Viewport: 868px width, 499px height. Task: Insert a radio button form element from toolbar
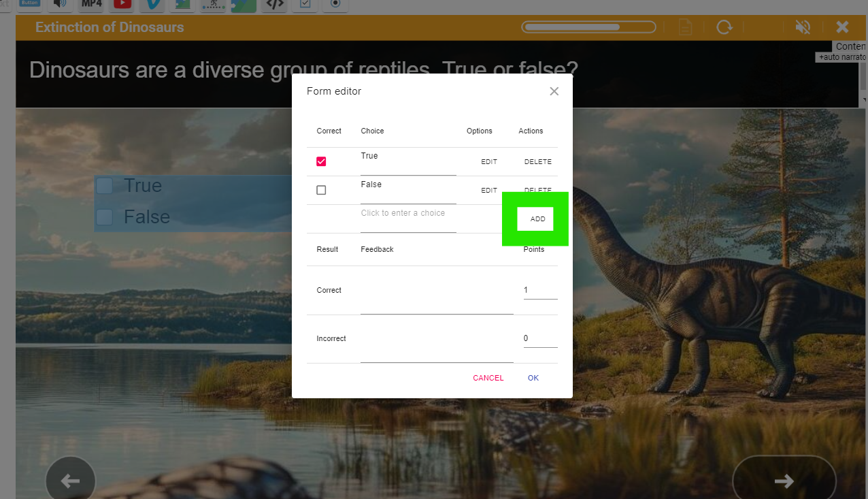point(335,4)
